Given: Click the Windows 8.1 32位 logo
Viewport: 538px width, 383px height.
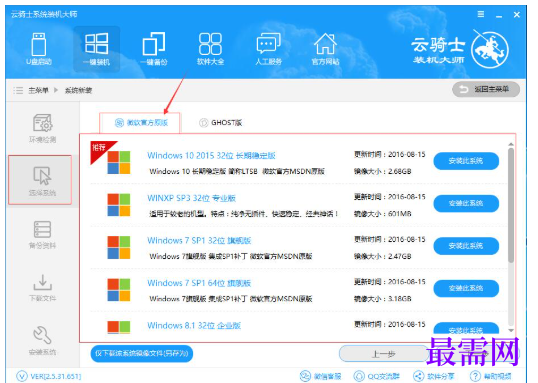Looking at the screenshot, I should 119,327.
